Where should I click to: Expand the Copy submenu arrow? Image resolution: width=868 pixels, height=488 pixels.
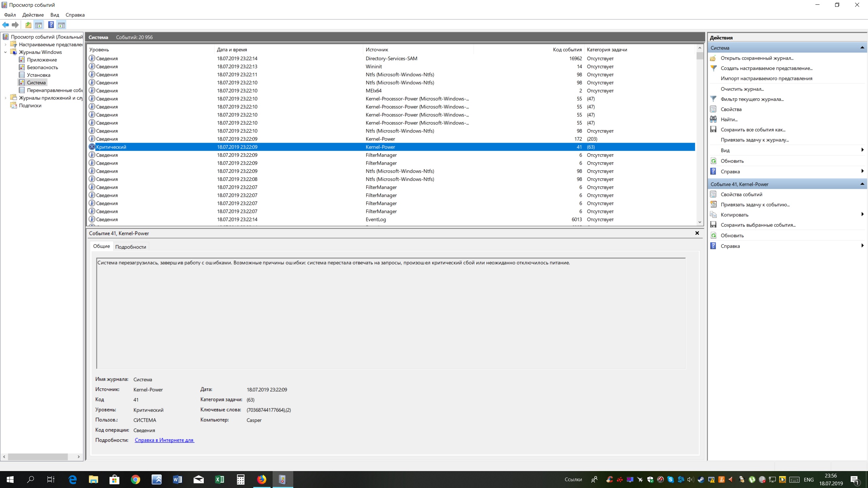click(862, 214)
